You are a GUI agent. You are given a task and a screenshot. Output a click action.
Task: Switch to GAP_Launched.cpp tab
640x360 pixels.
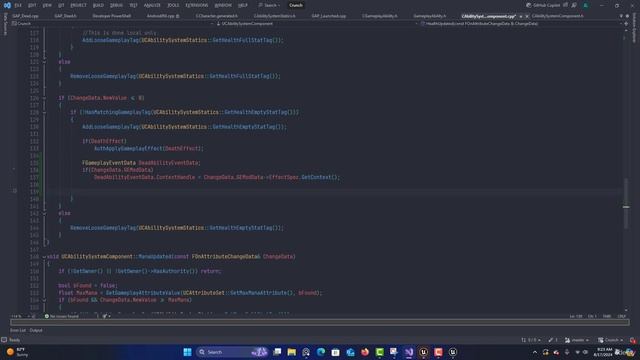[329, 16]
